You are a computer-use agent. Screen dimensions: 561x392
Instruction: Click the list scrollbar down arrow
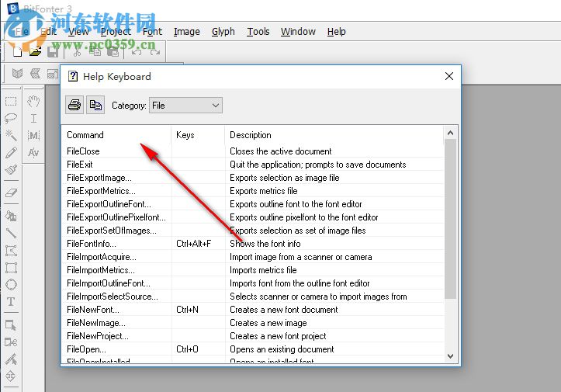click(x=451, y=356)
